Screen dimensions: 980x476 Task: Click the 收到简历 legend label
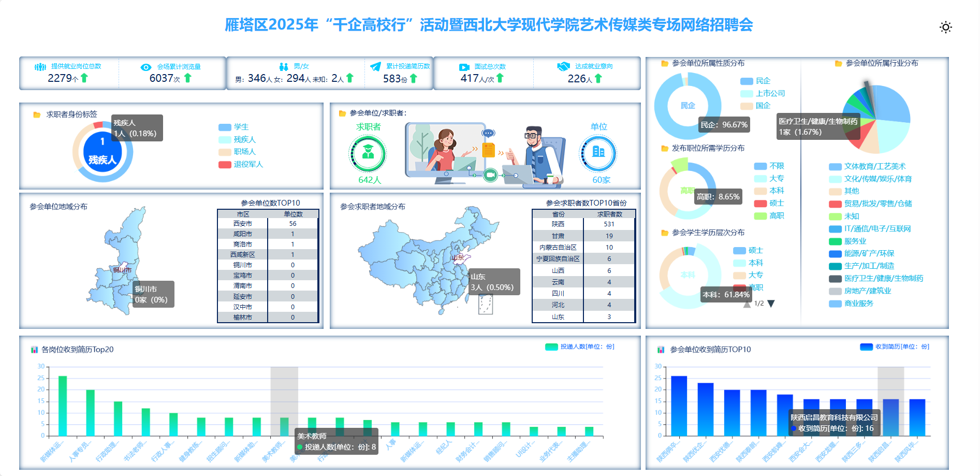(901, 347)
